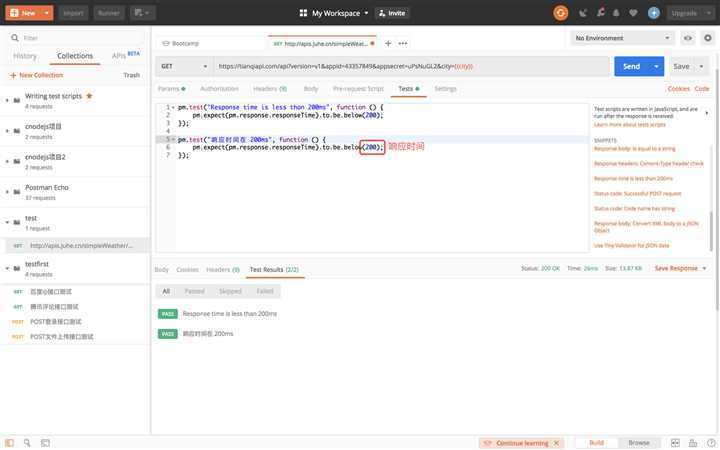Open the wrench settings icon in header
This screenshot has width=720, height=450.
(x=601, y=13)
